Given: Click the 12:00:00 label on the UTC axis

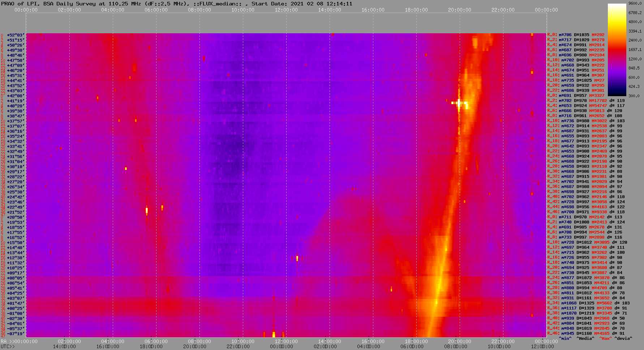Looking at the screenshot, I should click(542, 346).
